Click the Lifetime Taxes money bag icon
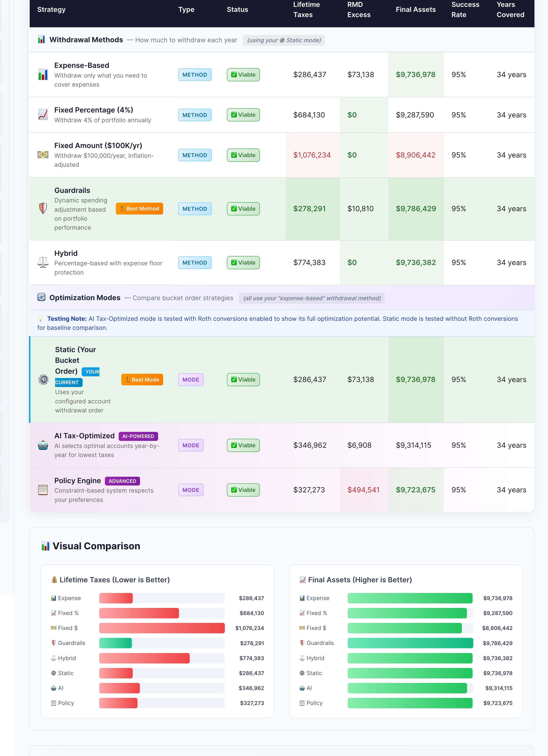The image size is (548, 756). (x=54, y=580)
